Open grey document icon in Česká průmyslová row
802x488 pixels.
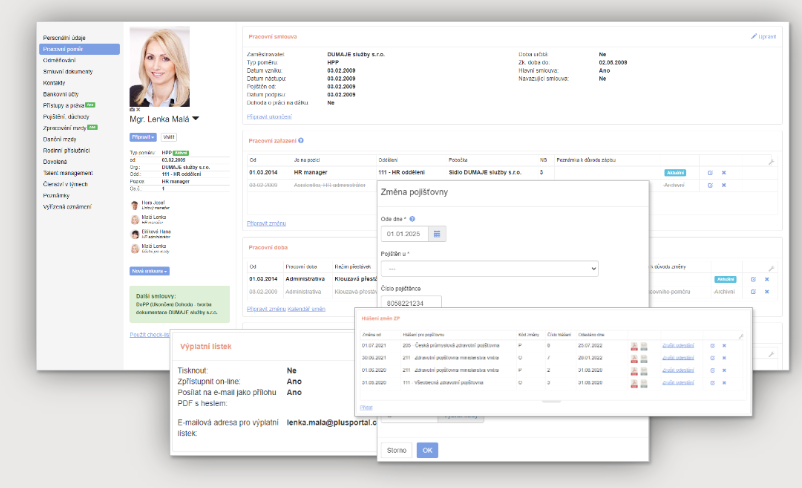[644, 346]
